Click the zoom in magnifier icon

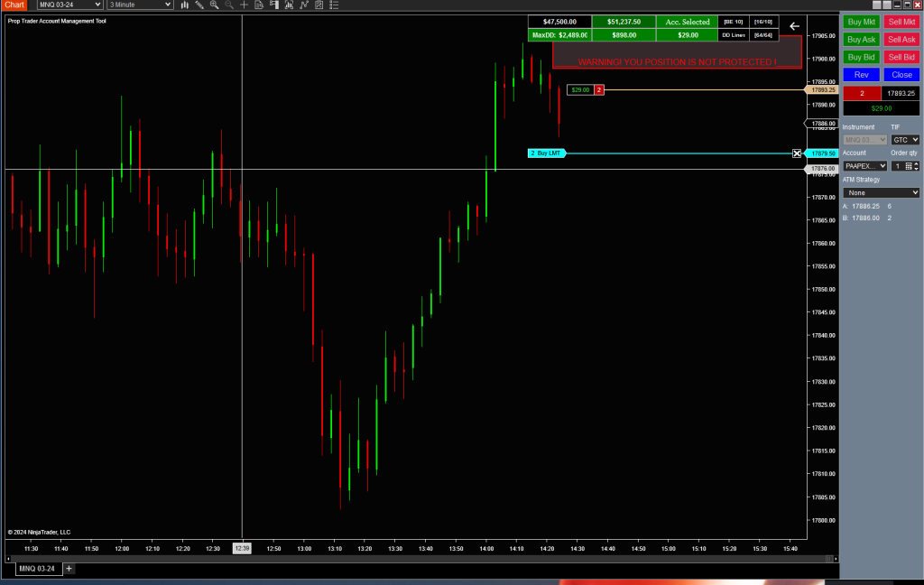point(214,5)
